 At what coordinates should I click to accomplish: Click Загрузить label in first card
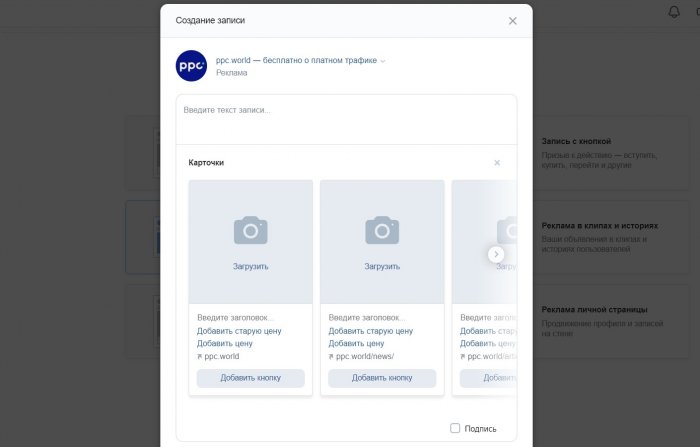[250, 266]
